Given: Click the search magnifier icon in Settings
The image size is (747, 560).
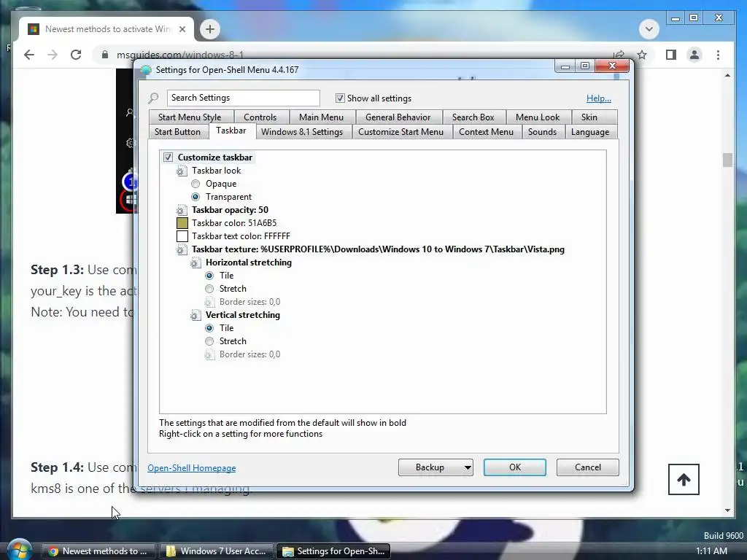Looking at the screenshot, I should pos(153,98).
